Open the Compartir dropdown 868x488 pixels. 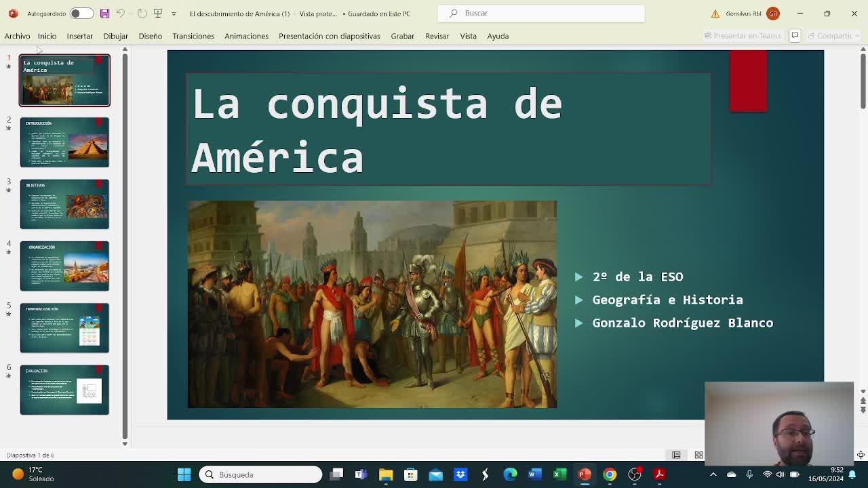pos(834,36)
